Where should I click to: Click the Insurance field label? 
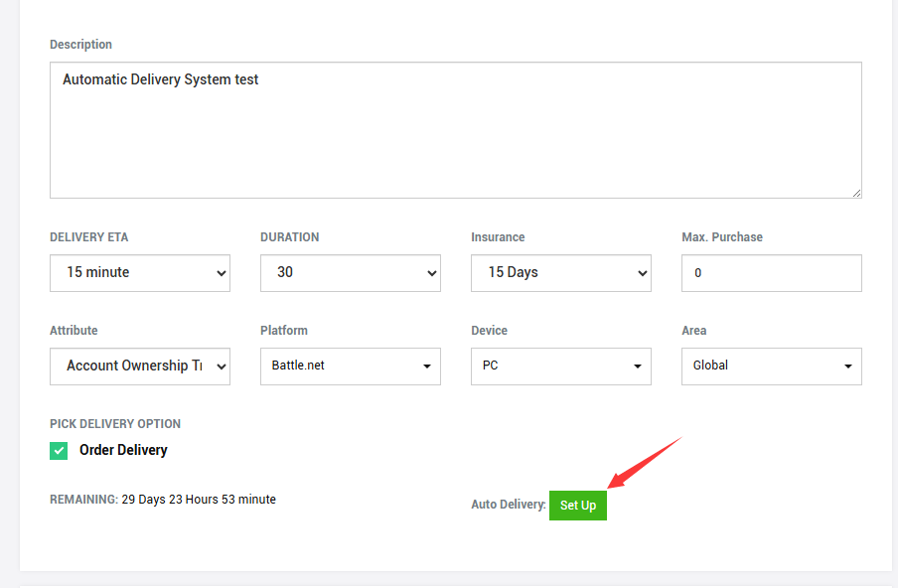click(x=498, y=237)
